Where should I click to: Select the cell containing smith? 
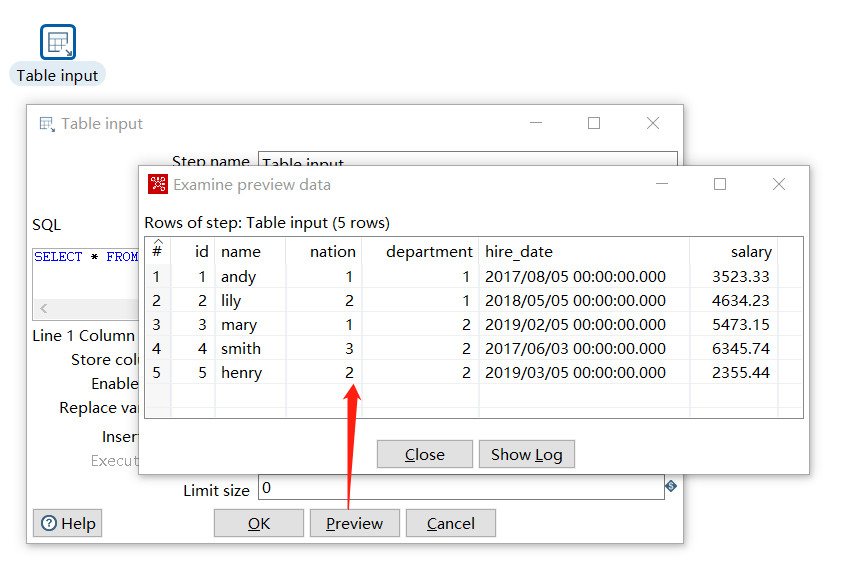click(x=241, y=348)
